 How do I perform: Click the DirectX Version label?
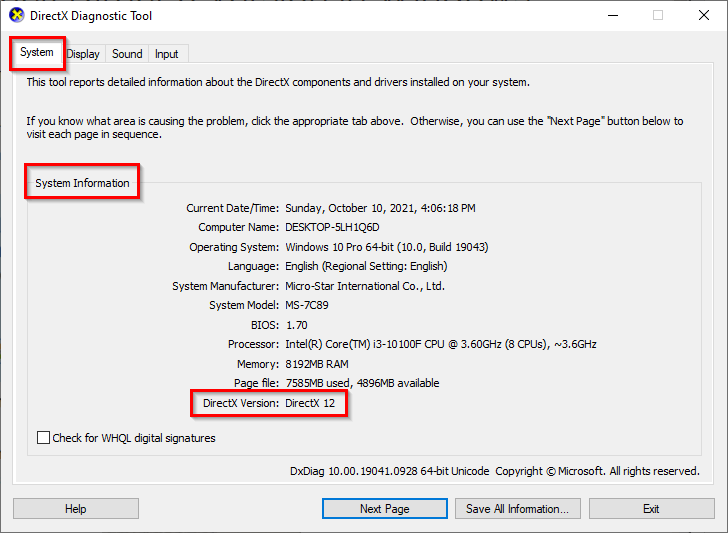click(x=241, y=403)
